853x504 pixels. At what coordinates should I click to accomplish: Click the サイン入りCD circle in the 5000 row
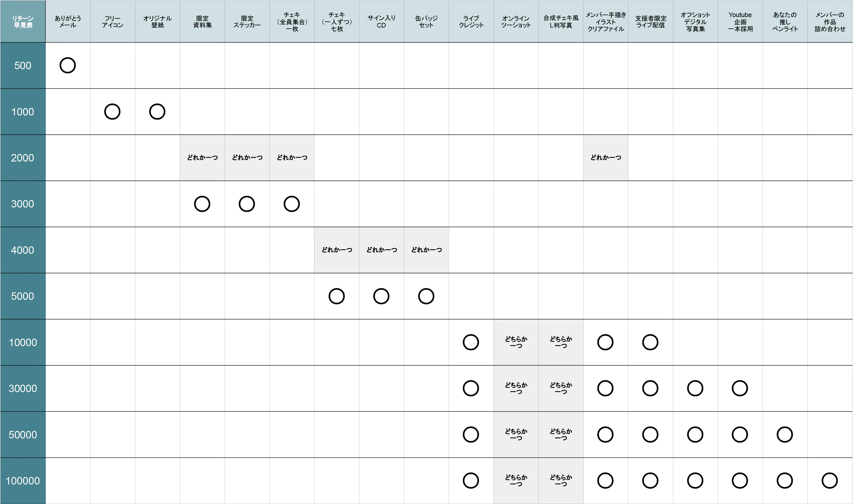pyautogui.click(x=381, y=296)
